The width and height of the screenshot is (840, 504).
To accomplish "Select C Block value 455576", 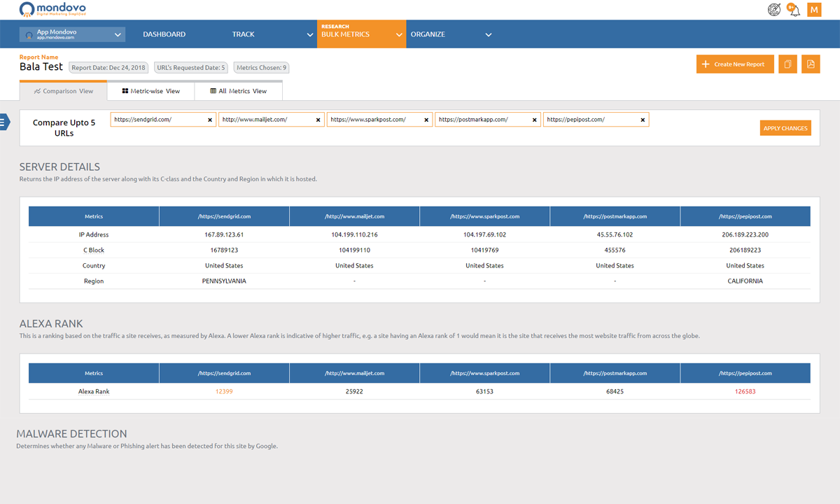I will click(x=615, y=250).
